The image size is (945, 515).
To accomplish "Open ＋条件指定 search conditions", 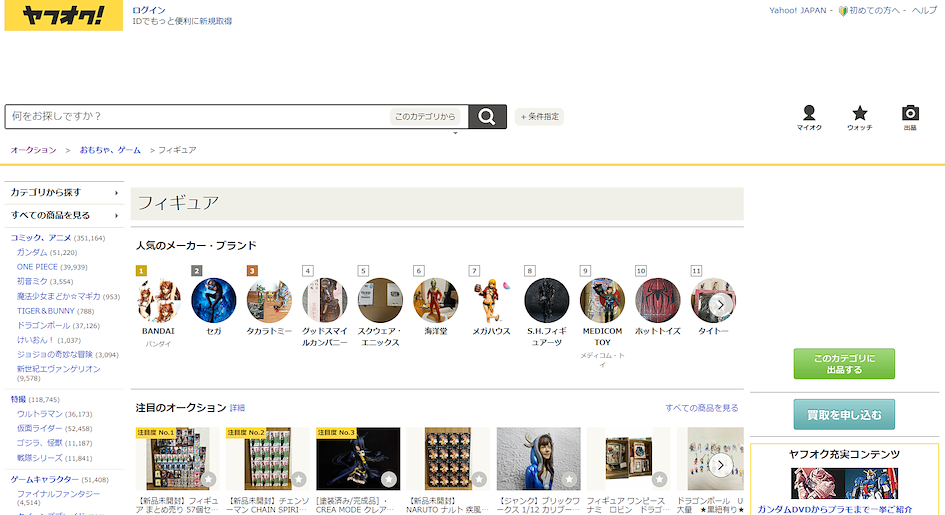I will coord(539,116).
